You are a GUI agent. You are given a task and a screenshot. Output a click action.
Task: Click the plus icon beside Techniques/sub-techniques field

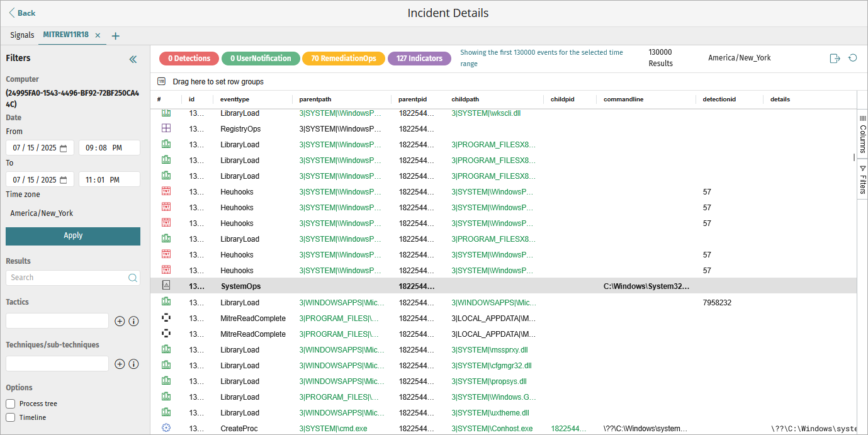pyautogui.click(x=120, y=364)
